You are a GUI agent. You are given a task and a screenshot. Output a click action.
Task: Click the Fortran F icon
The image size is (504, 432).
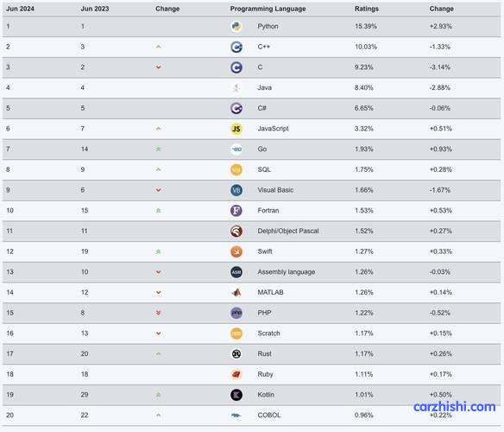pyautogui.click(x=236, y=211)
